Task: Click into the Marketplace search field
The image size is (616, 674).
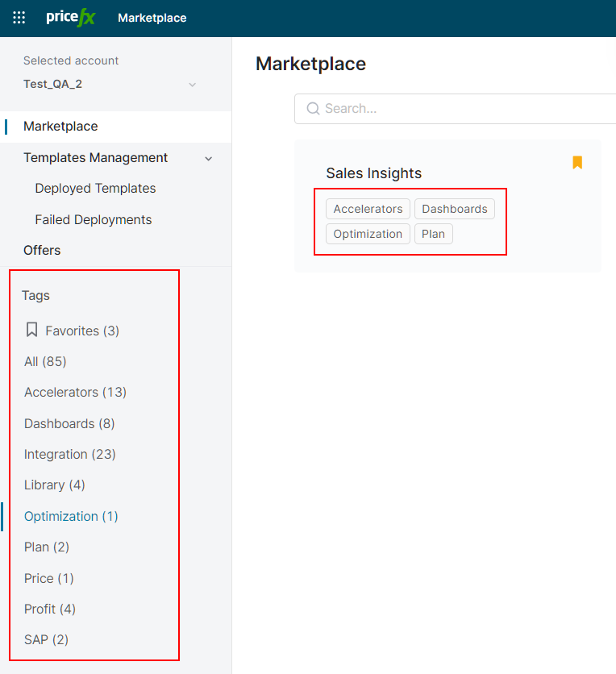Action: (x=468, y=109)
